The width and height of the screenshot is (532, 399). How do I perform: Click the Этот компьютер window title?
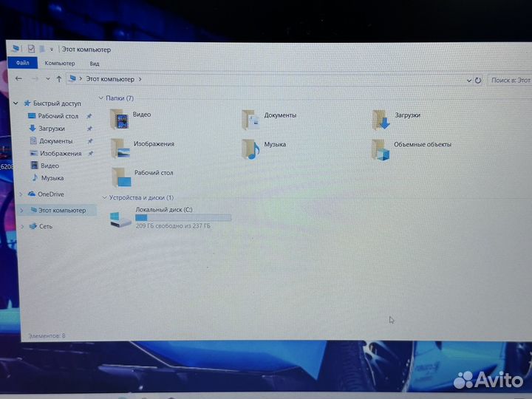pyautogui.click(x=86, y=50)
